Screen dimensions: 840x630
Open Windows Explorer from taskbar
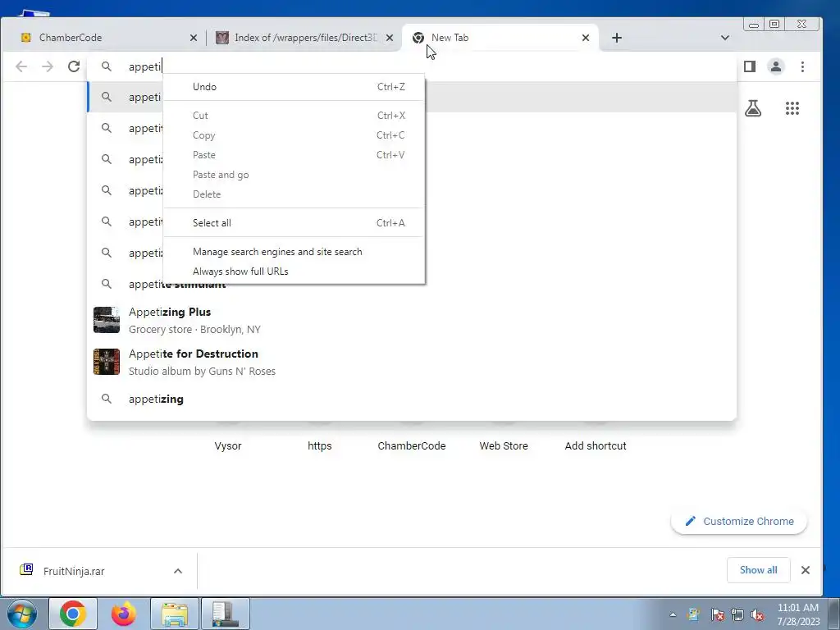point(175,614)
